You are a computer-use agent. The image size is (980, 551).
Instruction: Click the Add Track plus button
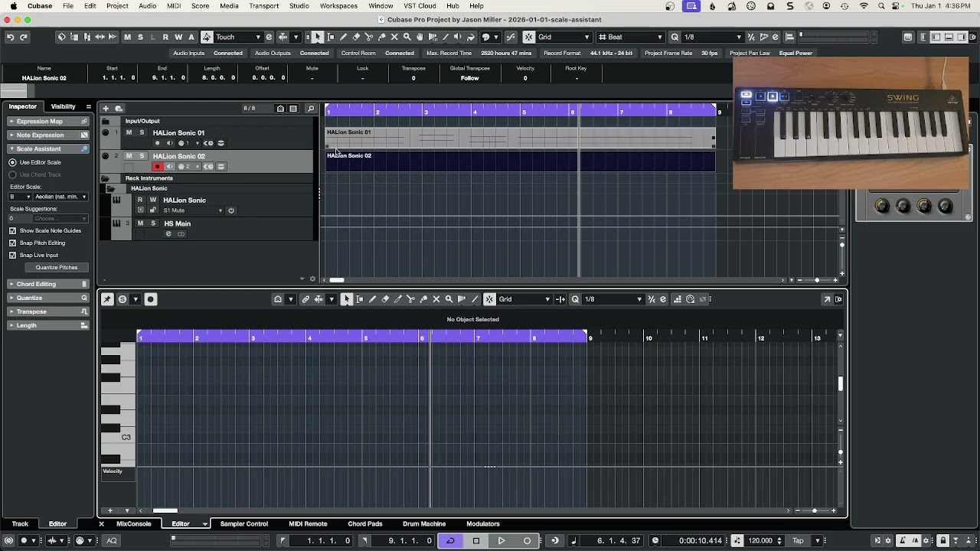[106, 108]
